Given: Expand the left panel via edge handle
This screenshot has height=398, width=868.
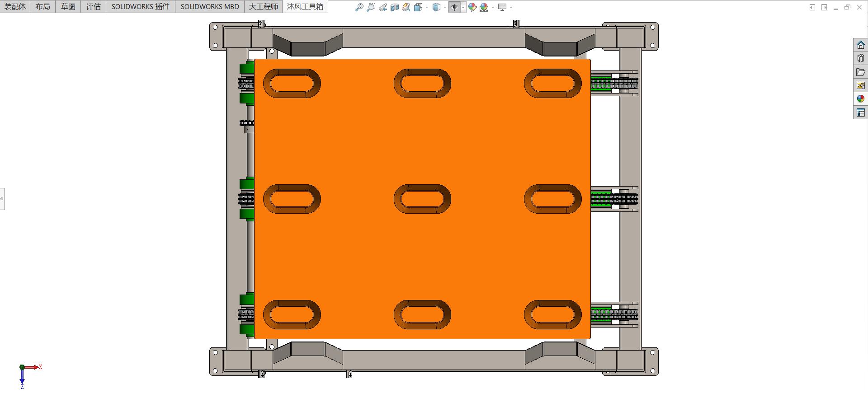Looking at the screenshot, I should click(2, 199).
